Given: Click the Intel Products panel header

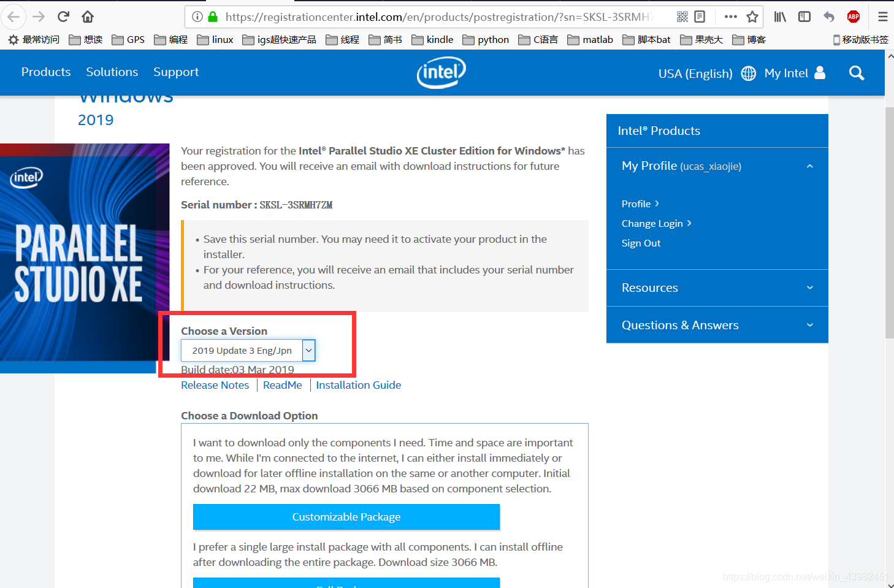Looking at the screenshot, I should 717,131.
